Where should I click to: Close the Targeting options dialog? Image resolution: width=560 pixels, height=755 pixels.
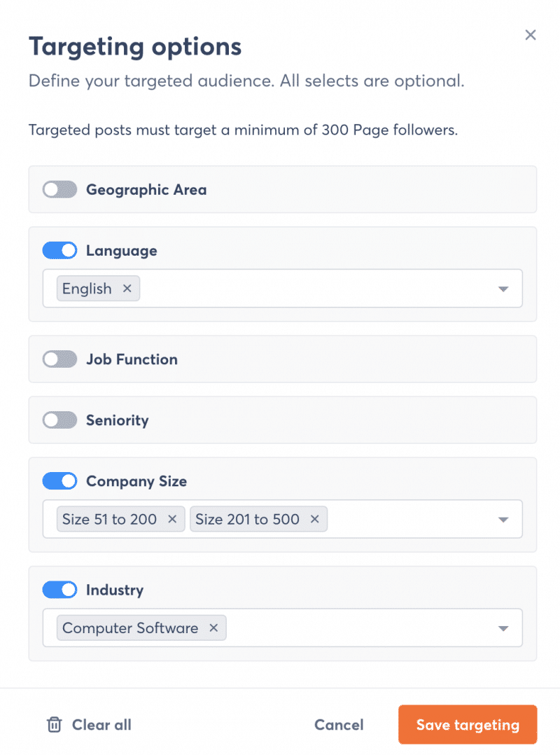click(530, 35)
